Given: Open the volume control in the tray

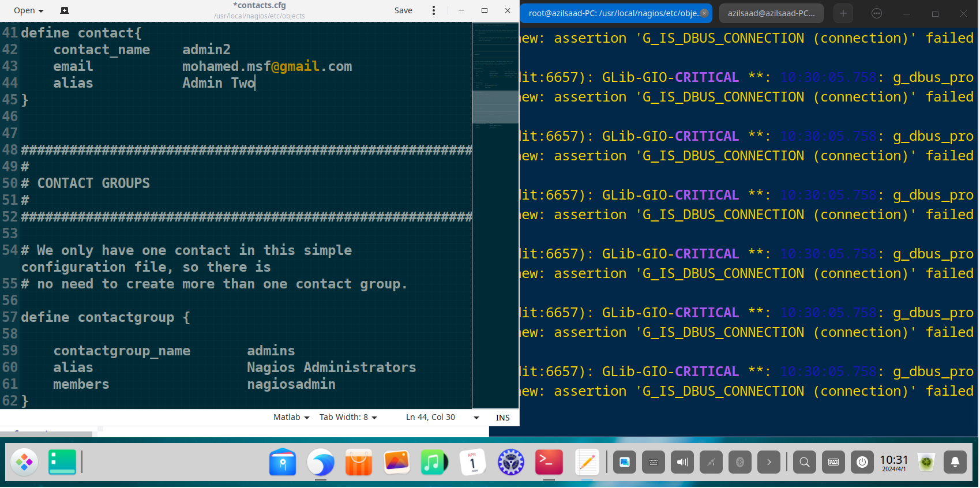Looking at the screenshot, I should pyautogui.click(x=682, y=462).
